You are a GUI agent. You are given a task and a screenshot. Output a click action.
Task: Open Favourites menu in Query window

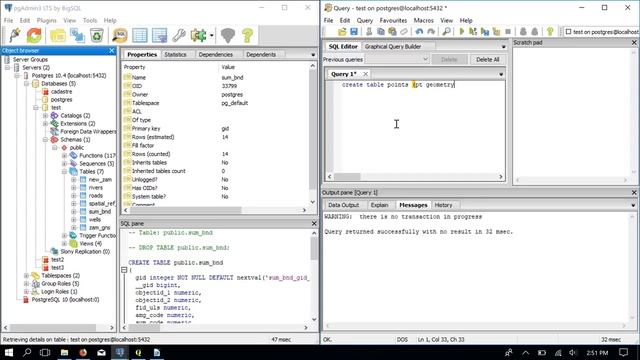click(393, 20)
